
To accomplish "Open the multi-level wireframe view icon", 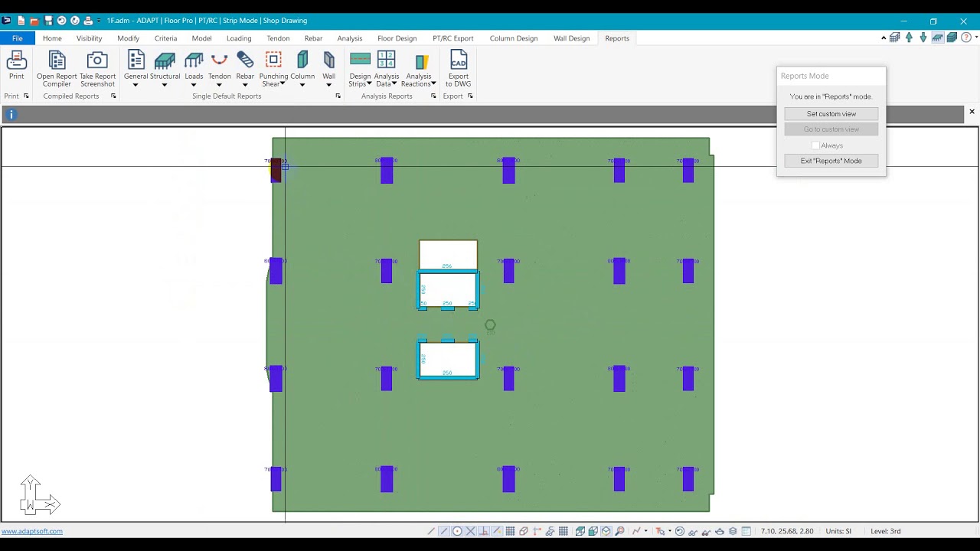I will click(894, 37).
